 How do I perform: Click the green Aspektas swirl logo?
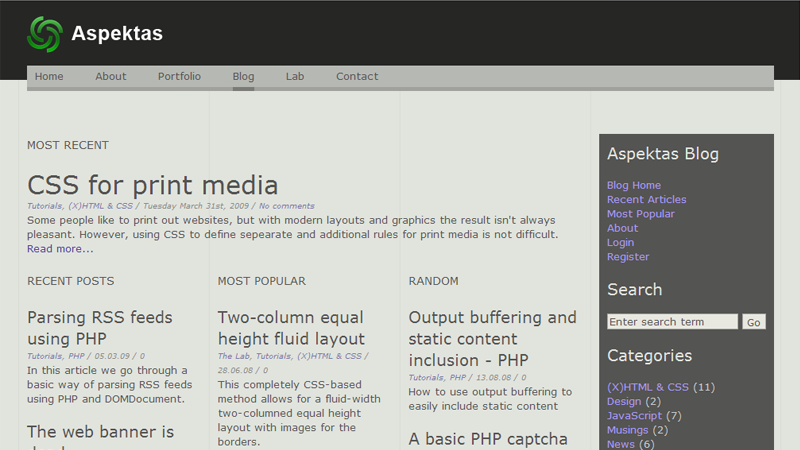click(45, 34)
